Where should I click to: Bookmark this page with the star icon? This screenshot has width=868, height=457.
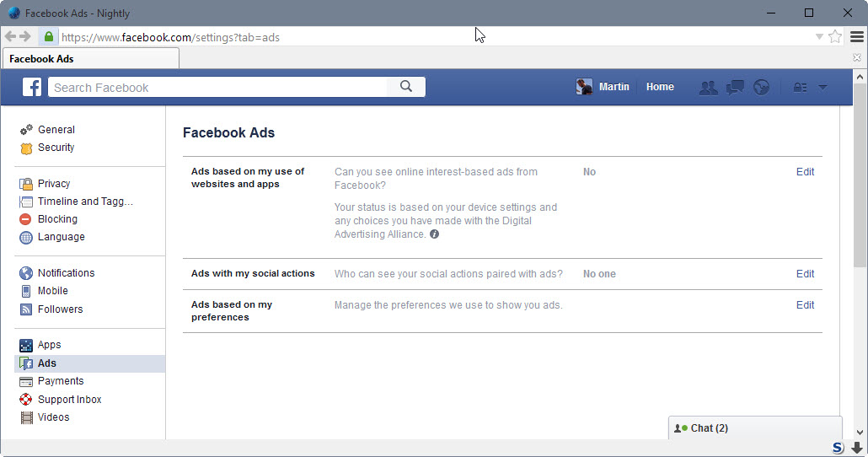[x=835, y=37]
